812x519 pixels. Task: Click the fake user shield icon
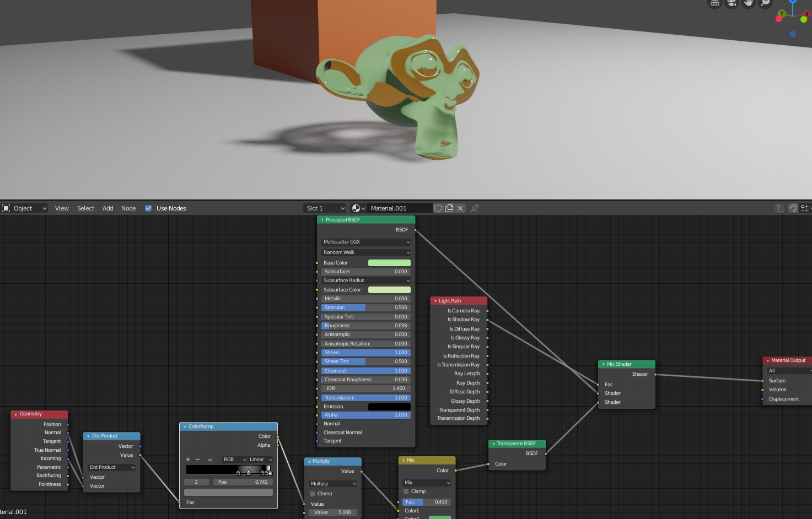tap(438, 208)
